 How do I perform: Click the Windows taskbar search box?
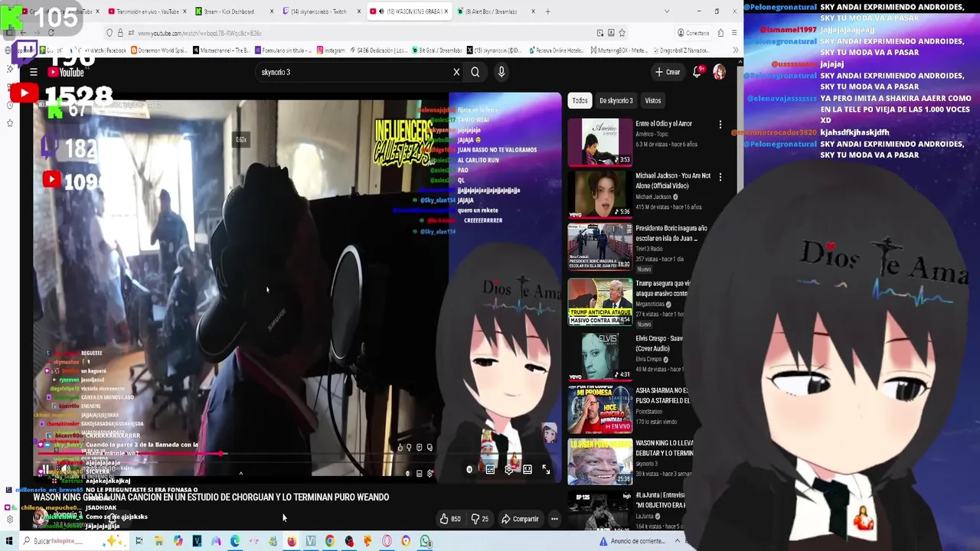point(73,542)
